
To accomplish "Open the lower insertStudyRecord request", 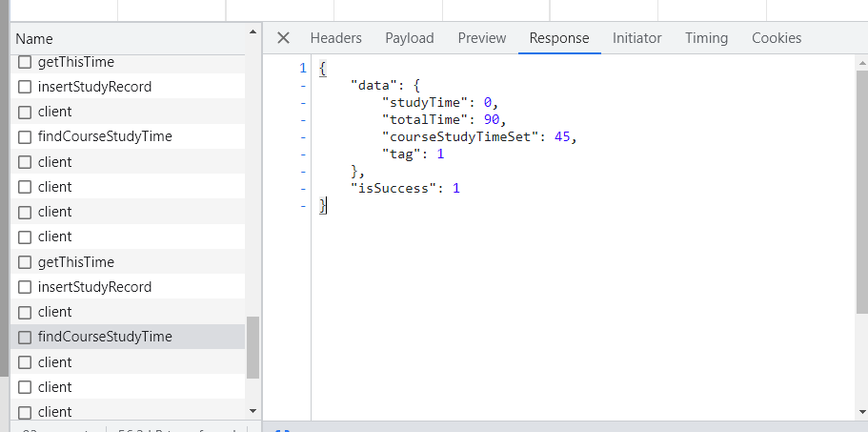I will pyautogui.click(x=94, y=287).
